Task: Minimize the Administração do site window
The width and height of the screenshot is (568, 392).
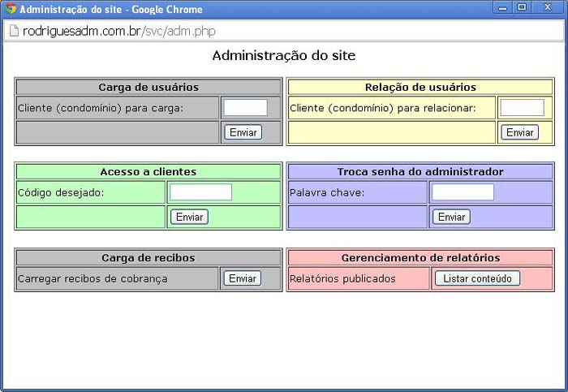Action: pos(503,8)
